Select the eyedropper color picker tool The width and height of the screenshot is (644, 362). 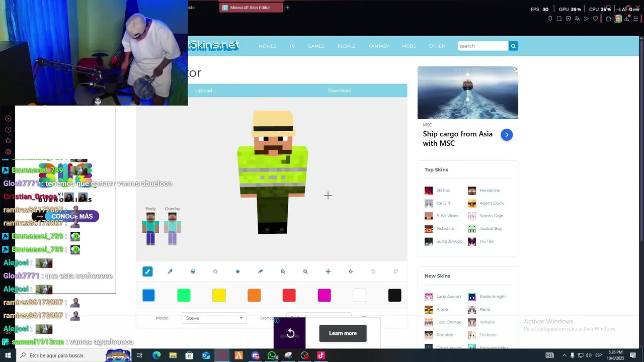click(x=170, y=271)
